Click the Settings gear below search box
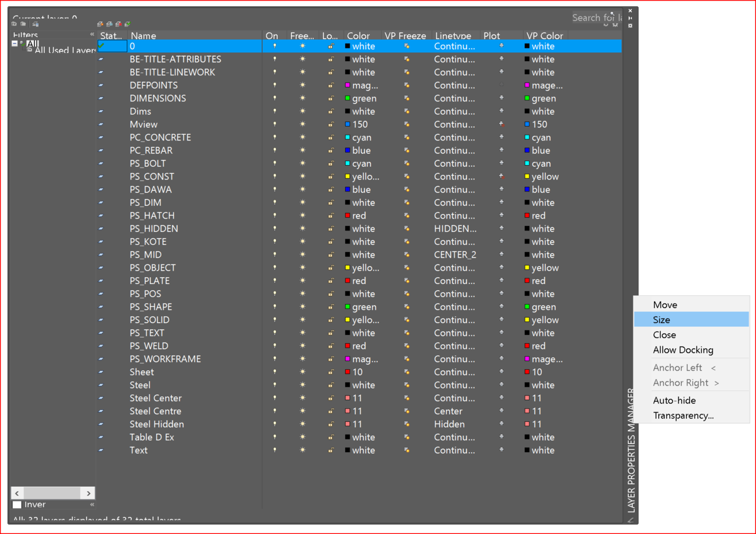 point(616,25)
